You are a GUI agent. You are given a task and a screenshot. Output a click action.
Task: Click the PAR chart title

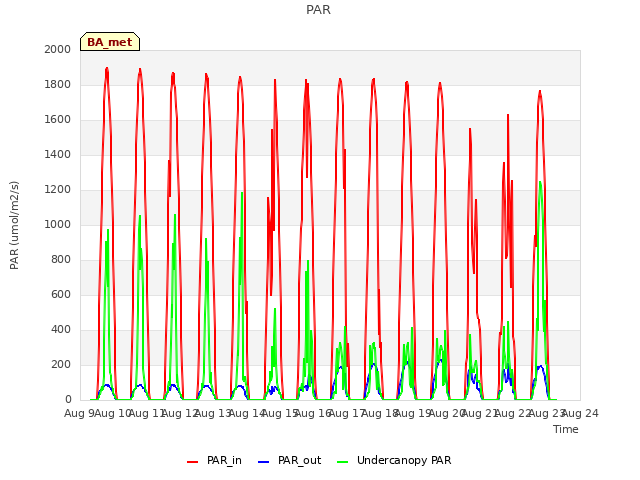[x=318, y=10]
